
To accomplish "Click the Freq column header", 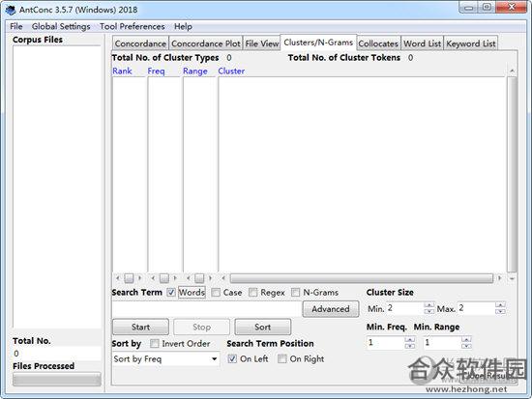I will [156, 71].
